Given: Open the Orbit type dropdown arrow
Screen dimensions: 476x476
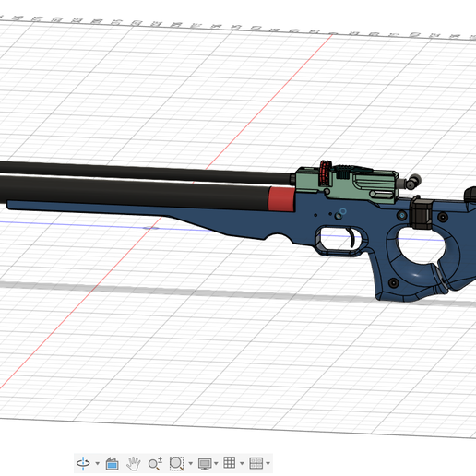Looking at the screenshot, I should pos(98,463).
